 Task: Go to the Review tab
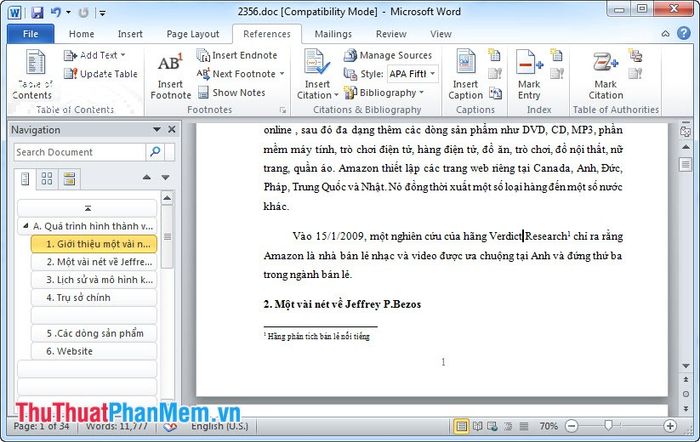[391, 34]
